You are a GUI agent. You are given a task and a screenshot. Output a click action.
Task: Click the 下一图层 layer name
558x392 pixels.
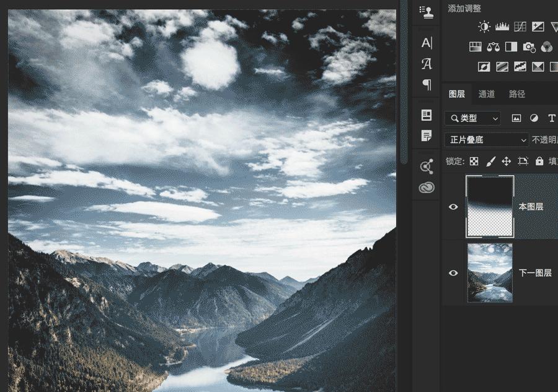point(535,273)
